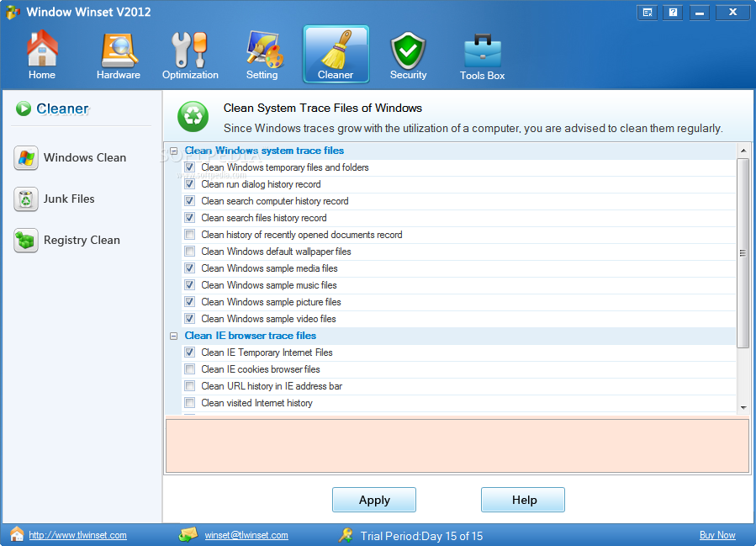
Task: Click the question mark help icon in title bar
Action: point(673,13)
